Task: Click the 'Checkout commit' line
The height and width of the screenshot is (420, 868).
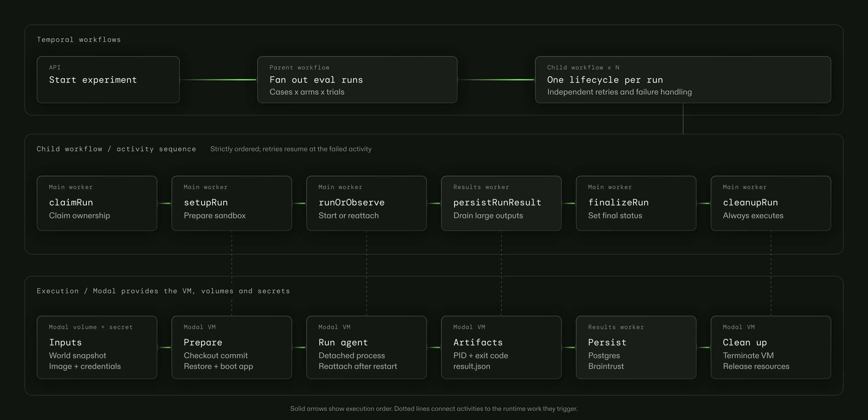Action: [216, 355]
